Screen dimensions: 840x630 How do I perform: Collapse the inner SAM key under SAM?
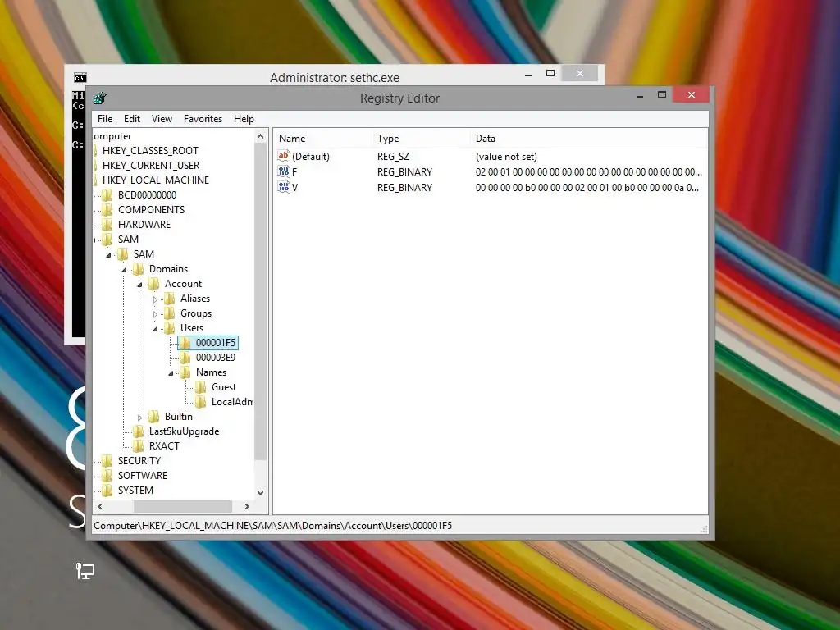(109, 255)
